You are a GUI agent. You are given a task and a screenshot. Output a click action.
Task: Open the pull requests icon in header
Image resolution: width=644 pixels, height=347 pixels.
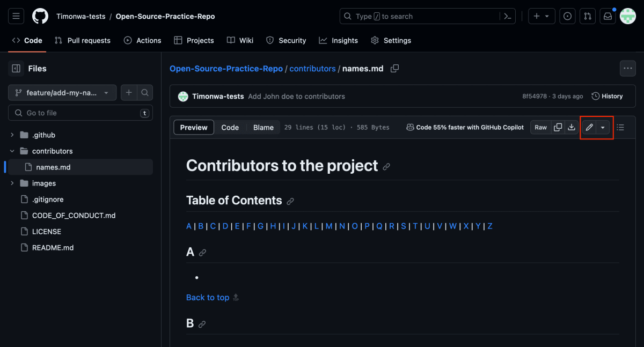pyautogui.click(x=588, y=16)
